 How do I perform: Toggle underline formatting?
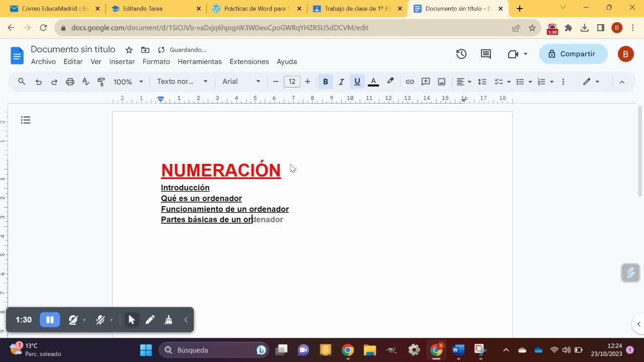[x=357, y=81]
